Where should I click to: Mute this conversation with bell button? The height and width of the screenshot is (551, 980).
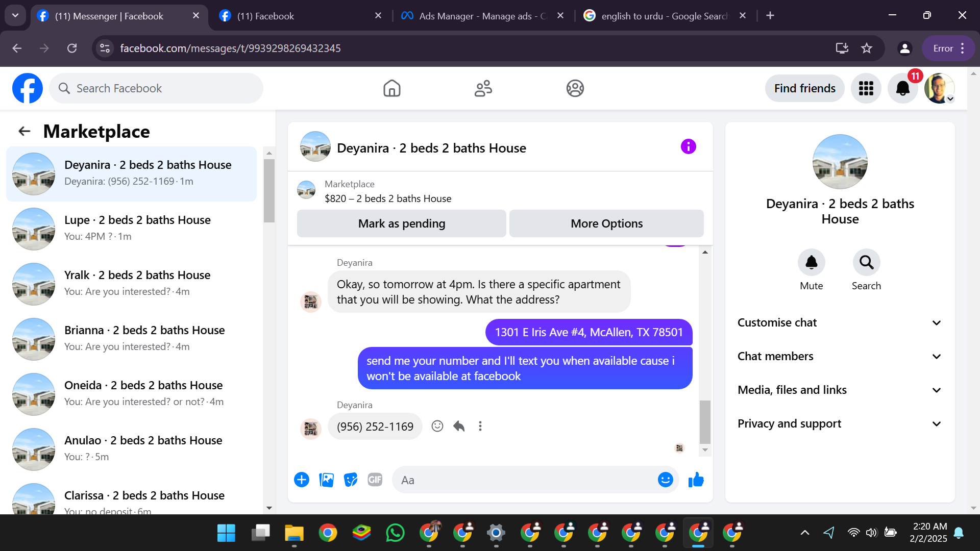point(811,263)
